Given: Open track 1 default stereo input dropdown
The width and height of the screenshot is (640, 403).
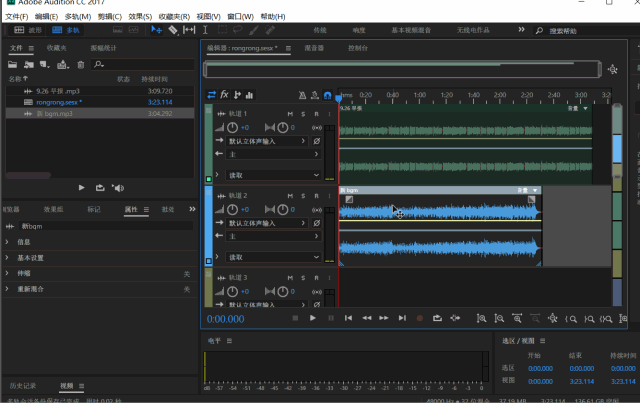Looking at the screenshot, I should point(267,141).
